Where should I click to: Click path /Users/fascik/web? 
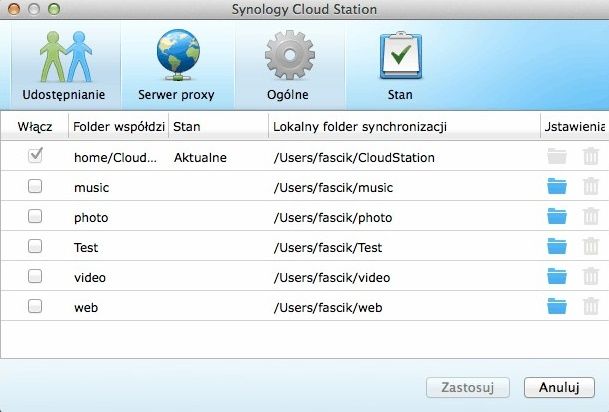[328, 308]
